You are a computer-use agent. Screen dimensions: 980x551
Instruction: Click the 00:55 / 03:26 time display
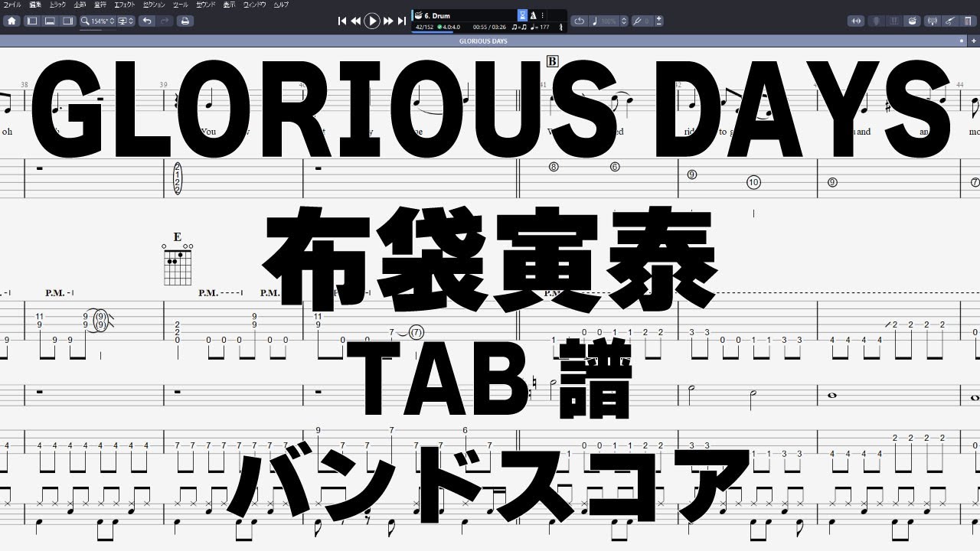(489, 28)
